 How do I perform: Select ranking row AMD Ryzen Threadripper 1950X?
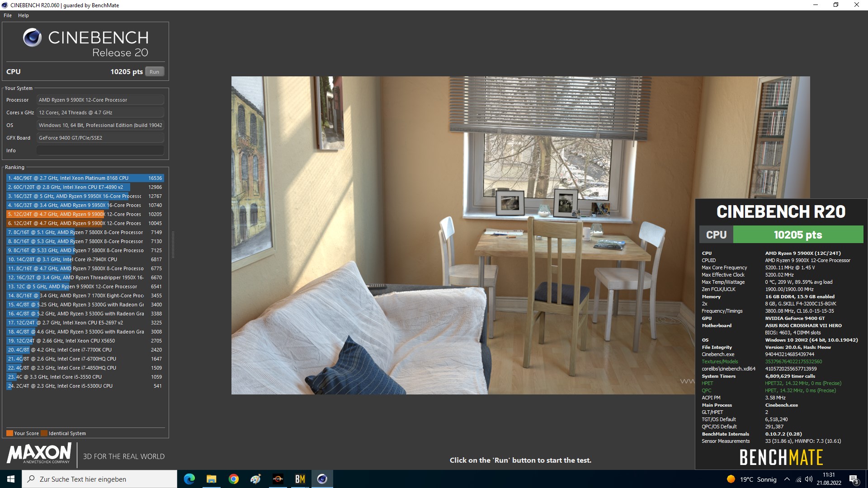point(85,277)
